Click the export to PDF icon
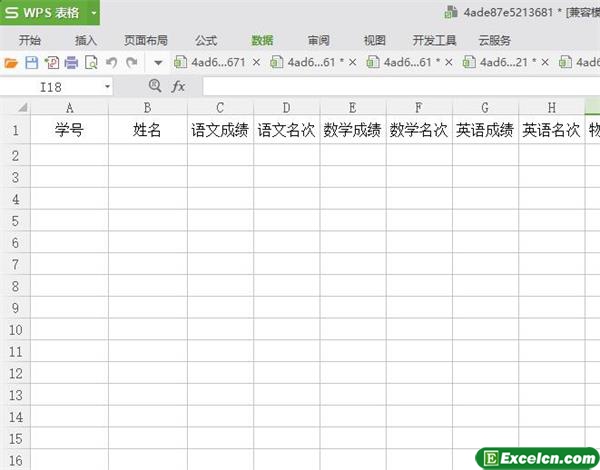This screenshot has height=470, width=600. 52,62
